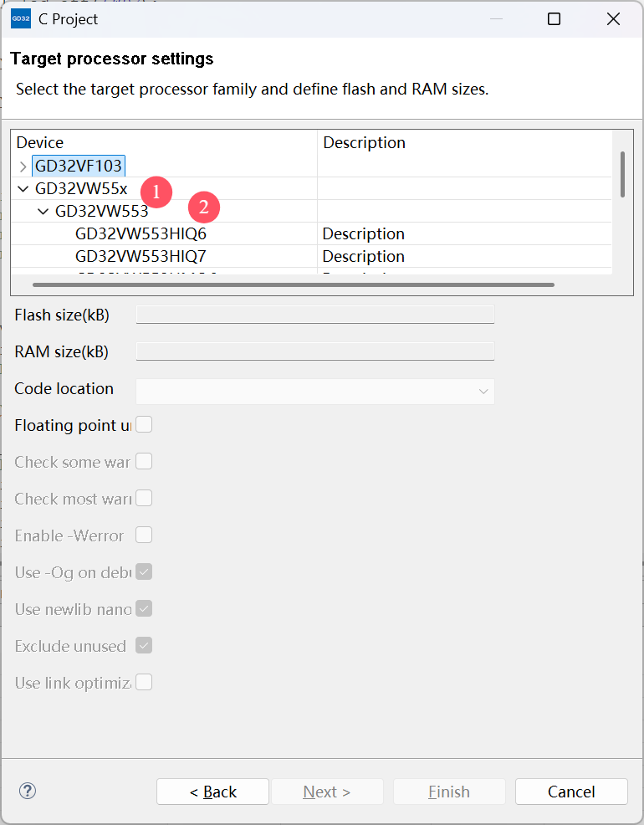The height and width of the screenshot is (825, 644).
Task: Toggle Check most warnings checkbox
Action: tap(144, 498)
